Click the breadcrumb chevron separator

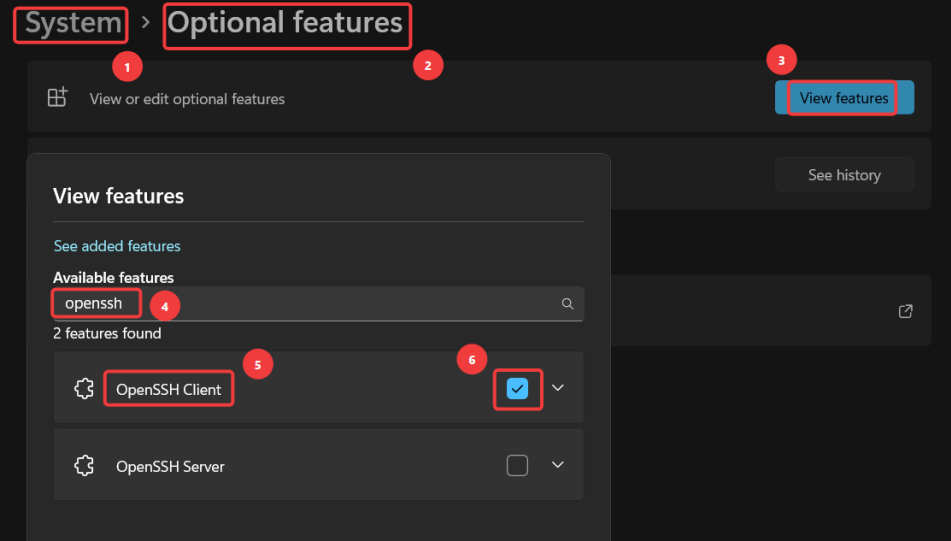pyautogui.click(x=145, y=22)
